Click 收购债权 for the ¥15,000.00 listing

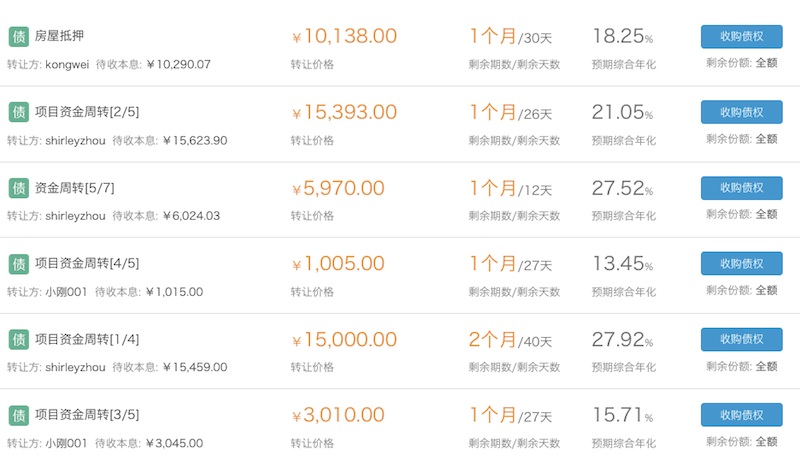tap(741, 339)
